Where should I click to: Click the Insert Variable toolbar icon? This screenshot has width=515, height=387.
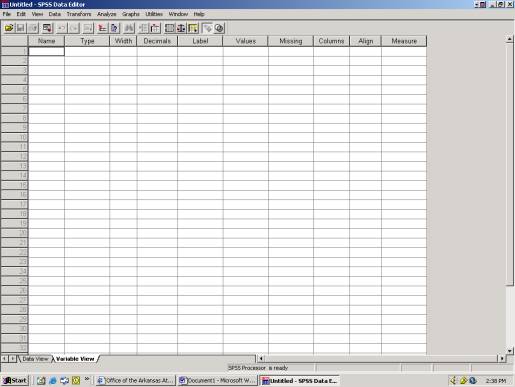pos(155,28)
